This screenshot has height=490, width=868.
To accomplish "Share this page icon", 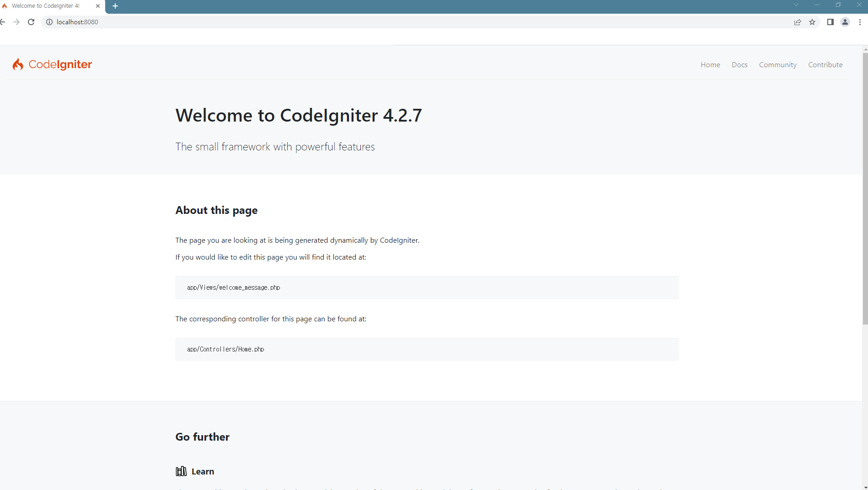I will 798,22.
